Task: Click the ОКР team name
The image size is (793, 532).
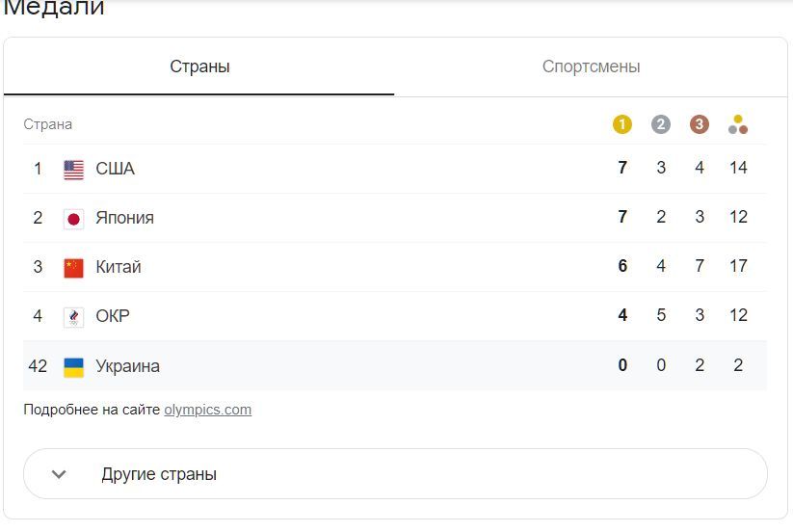Action: click(x=113, y=316)
